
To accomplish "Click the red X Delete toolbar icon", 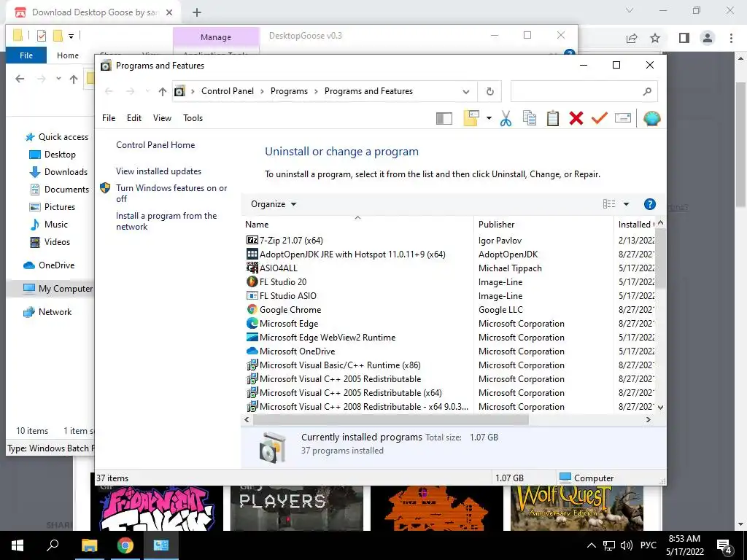I will [x=576, y=118].
